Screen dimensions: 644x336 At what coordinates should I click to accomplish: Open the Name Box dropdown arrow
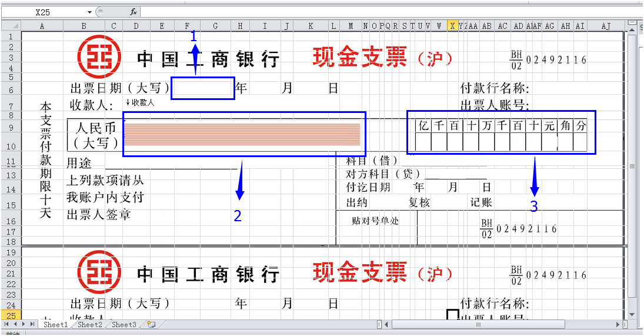[89, 12]
